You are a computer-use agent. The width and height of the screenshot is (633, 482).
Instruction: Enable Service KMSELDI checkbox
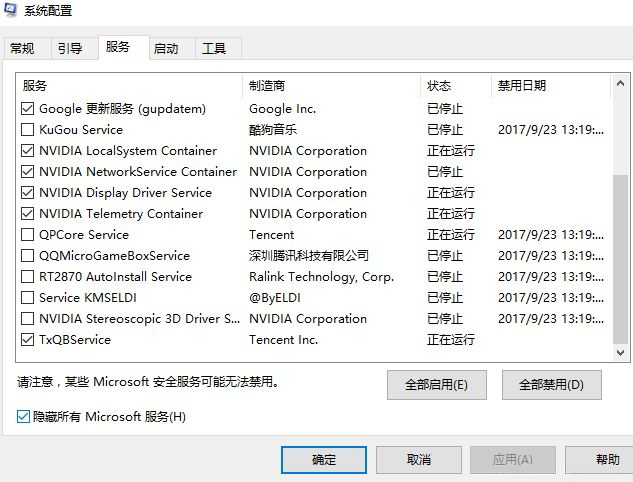[27, 298]
